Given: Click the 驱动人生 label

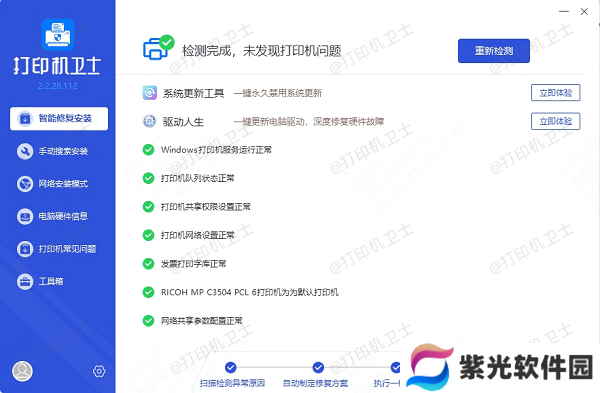Looking at the screenshot, I should point(183,122).
